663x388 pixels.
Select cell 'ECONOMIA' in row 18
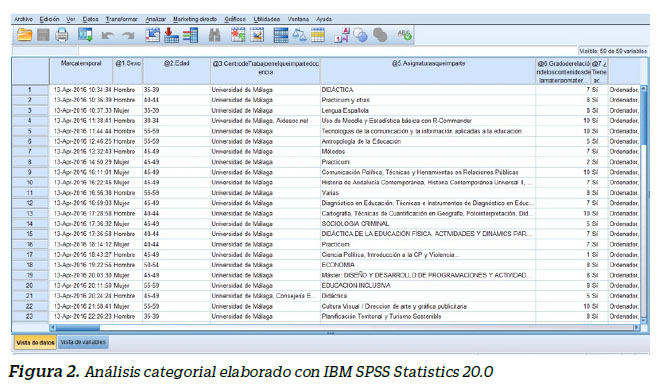[x=428, y=265]
